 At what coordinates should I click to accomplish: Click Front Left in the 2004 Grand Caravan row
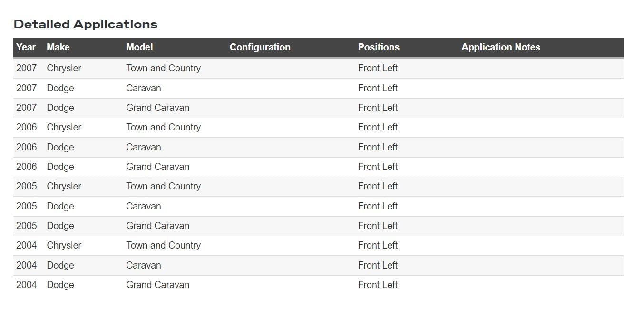[378, 285]
